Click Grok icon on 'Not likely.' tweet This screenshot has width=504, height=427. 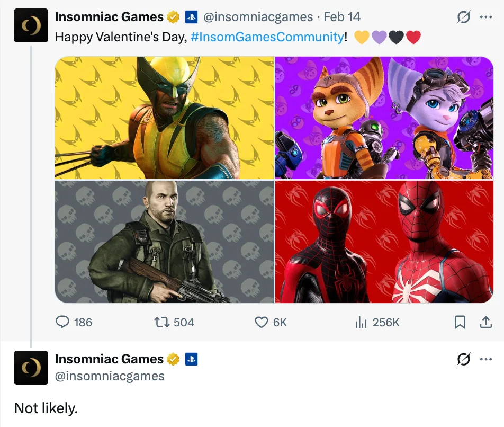[x=464, y=360]
